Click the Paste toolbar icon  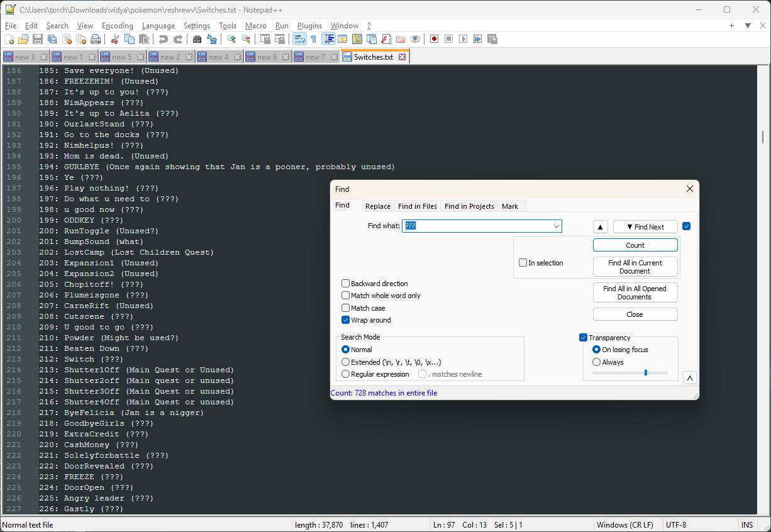click(x=144, y=39)
